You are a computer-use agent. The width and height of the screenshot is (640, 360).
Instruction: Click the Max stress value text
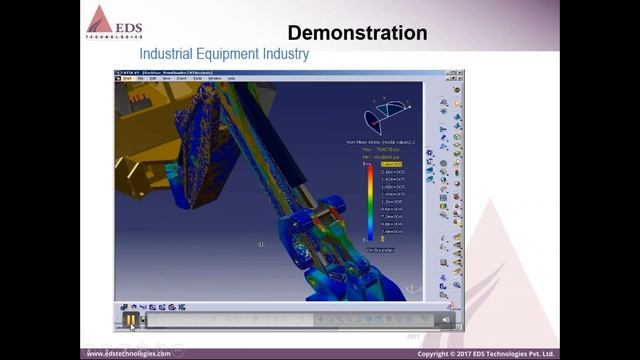click(381, 149)
